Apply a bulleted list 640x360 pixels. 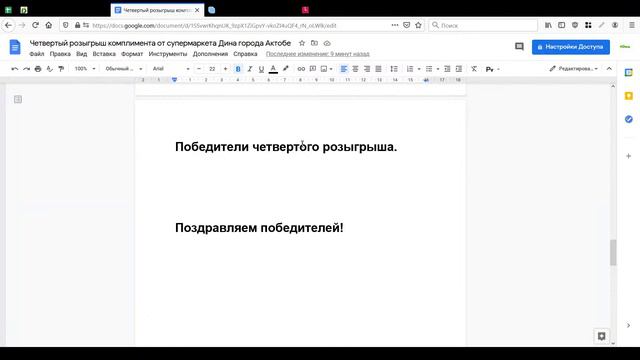click(429, 69)
